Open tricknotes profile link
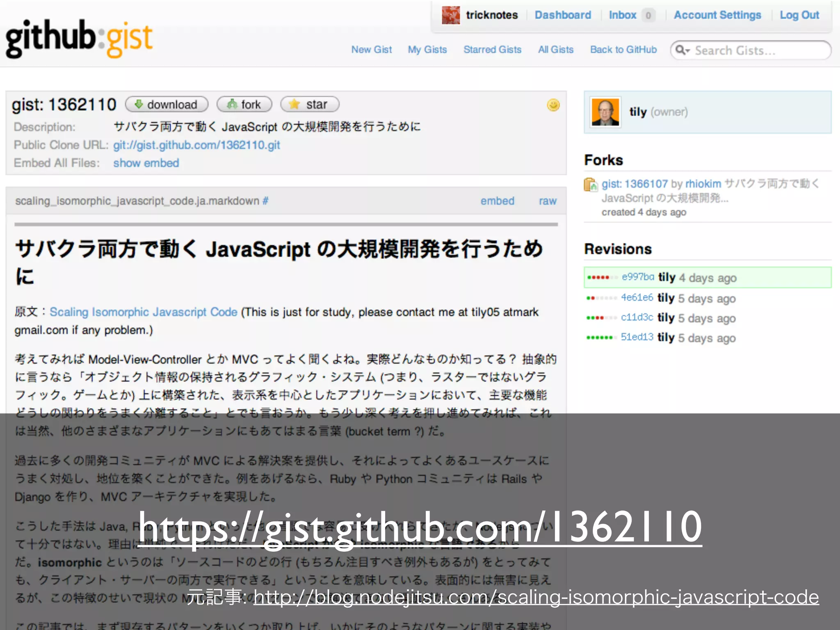840x630 pixels. [492, 15]
